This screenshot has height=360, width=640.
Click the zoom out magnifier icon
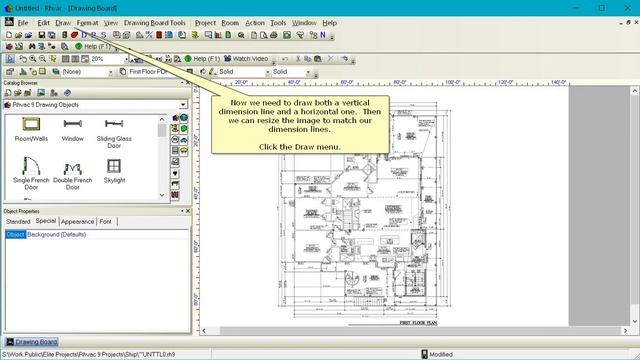click(42, 59)
